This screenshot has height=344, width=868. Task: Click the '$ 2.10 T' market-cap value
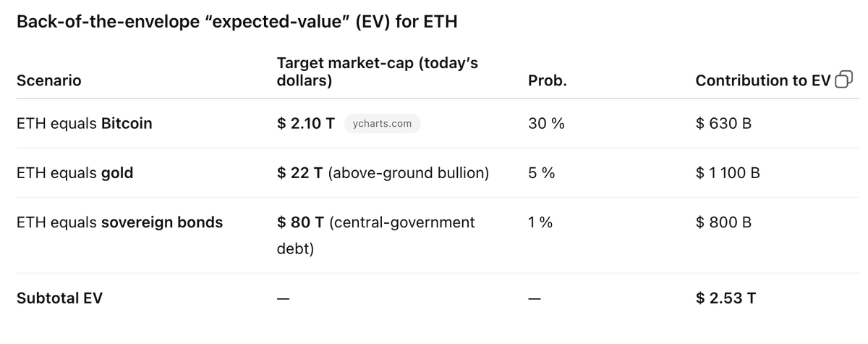pyautogui.click(x=306, y=123)
